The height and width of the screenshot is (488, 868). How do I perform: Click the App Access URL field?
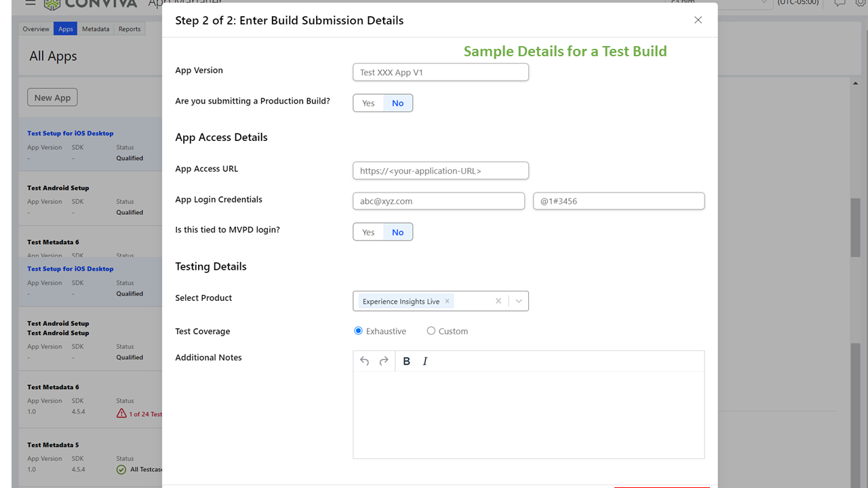click(441, 171)
